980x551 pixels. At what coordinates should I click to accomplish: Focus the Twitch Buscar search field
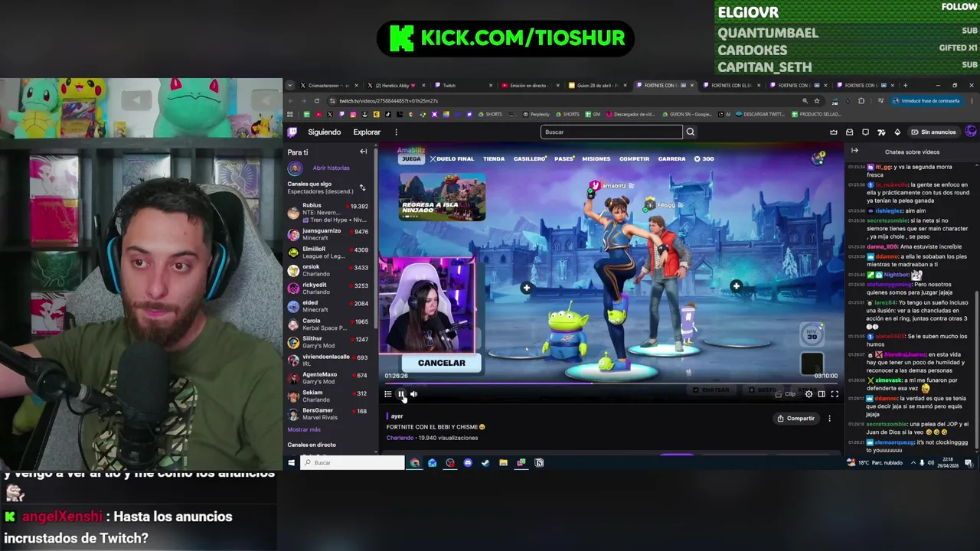(611, 132)
